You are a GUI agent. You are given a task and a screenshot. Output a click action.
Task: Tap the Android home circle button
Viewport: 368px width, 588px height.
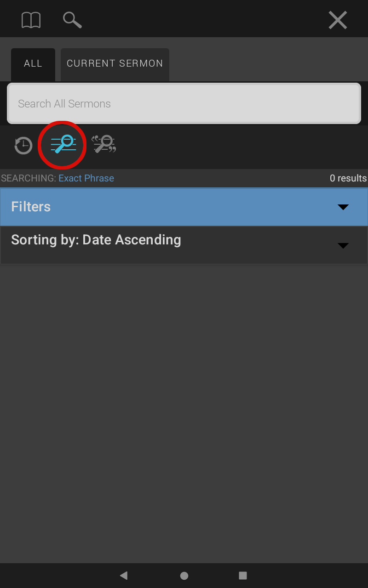click(x=184, y=576)
